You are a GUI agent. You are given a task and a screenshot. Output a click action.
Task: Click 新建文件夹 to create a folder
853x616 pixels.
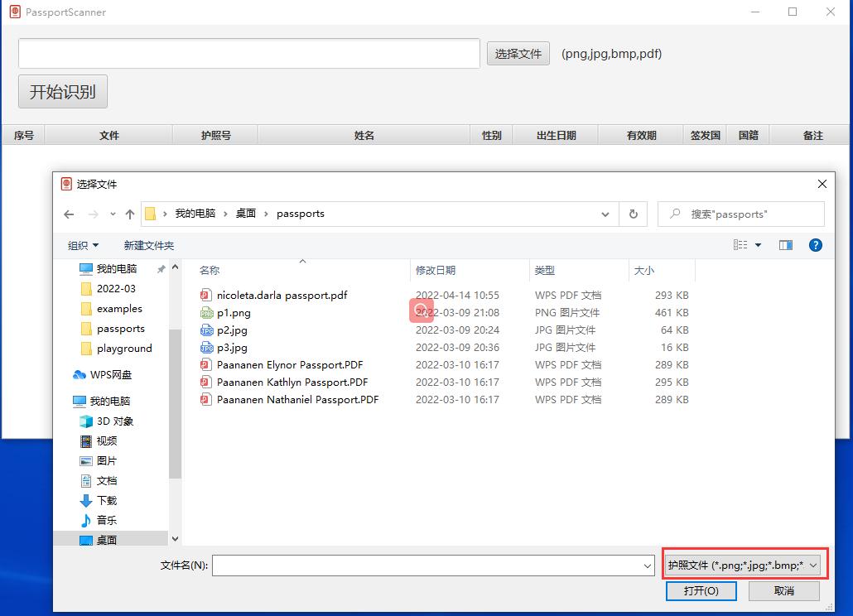[148, 246]
